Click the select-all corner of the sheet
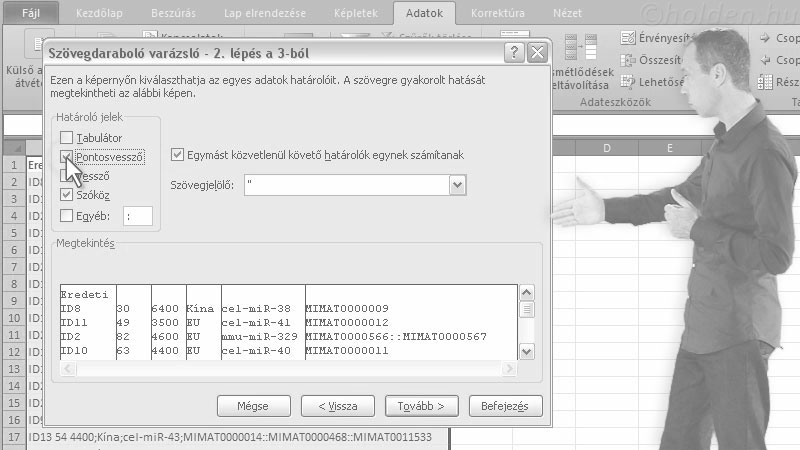The image size is (800, 450). coord(14,148)
